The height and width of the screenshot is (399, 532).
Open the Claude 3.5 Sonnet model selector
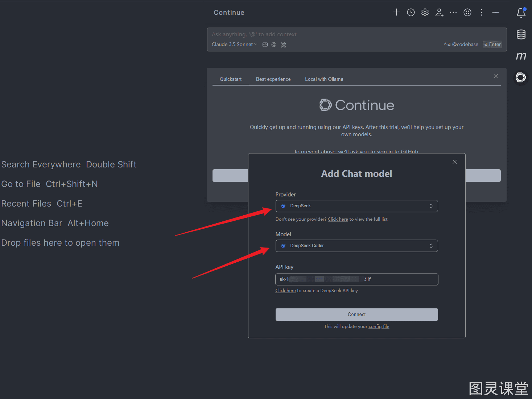pyautogui.click(x=235, y=44)
